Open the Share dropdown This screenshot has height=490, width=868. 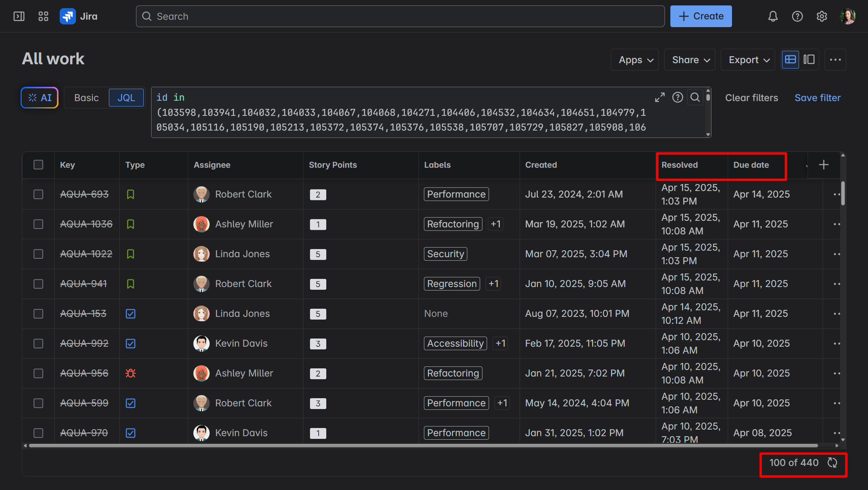[x=691, y=60]
